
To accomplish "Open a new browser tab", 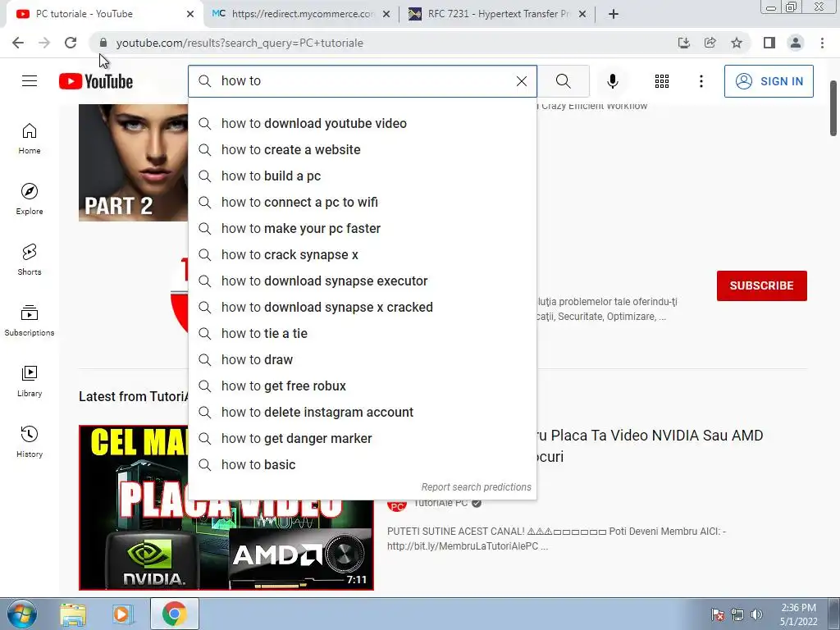I will 614,14.
